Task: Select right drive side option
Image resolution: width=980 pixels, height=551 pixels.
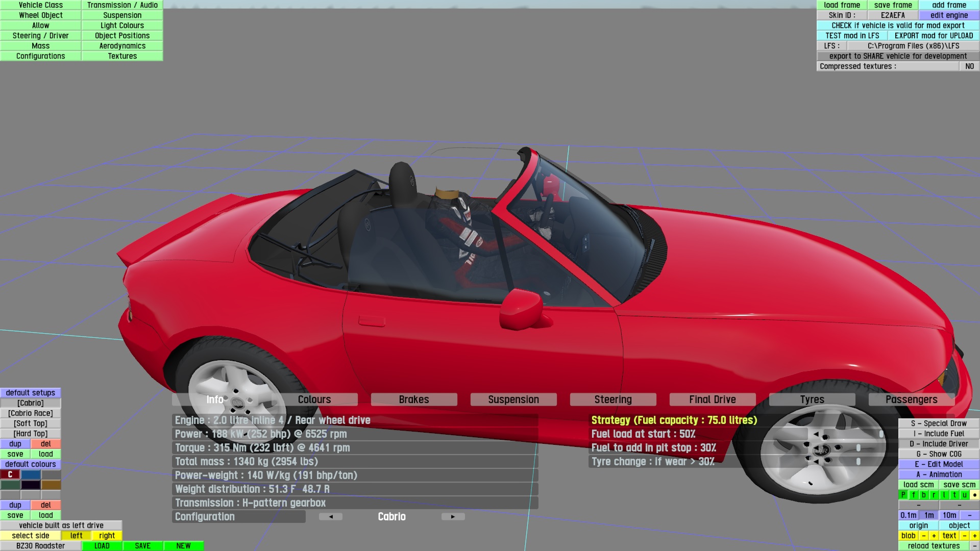Action: pyautogui.click(x=107, y=536)
